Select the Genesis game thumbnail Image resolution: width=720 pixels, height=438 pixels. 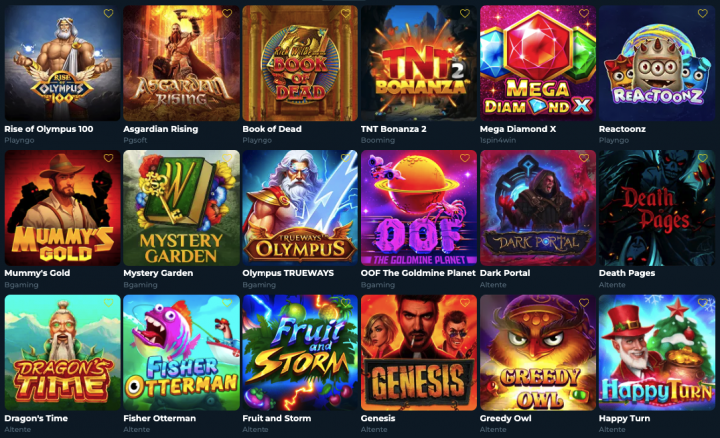point(419,353)
